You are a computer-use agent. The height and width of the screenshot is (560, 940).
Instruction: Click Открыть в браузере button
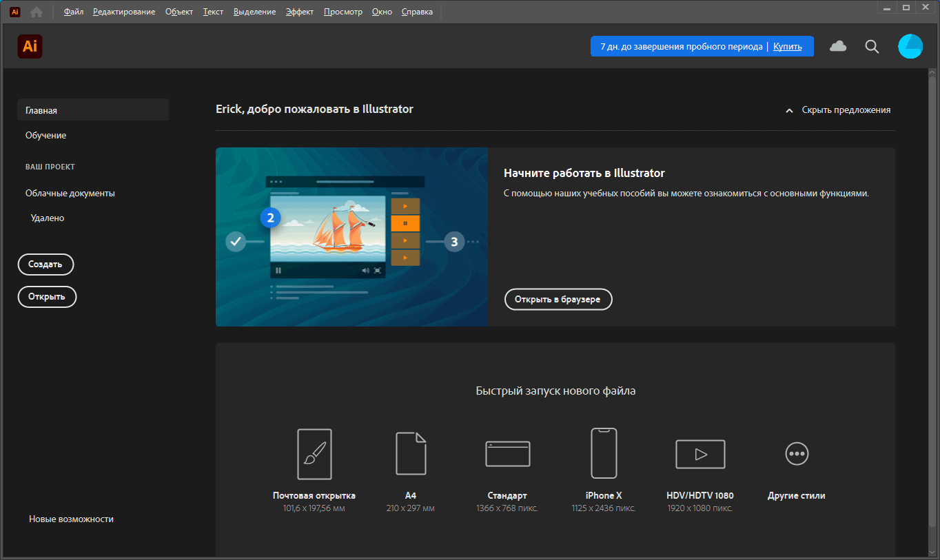click(558, 300)
